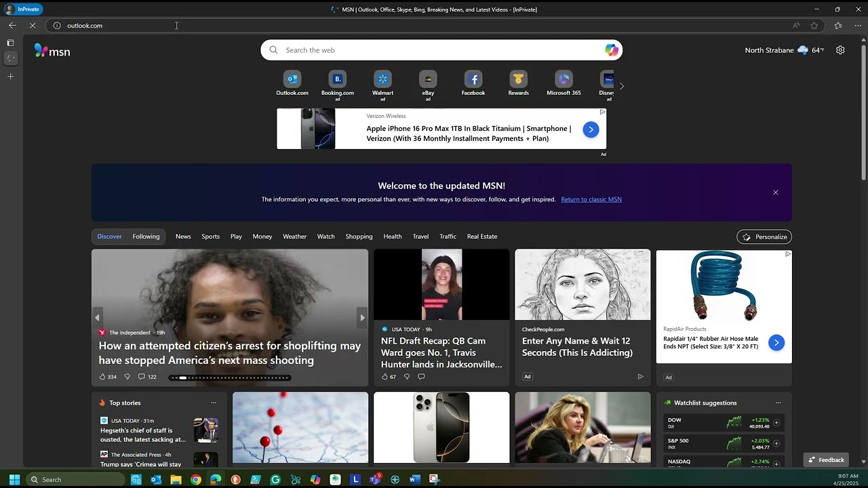This screenshot has width=868, height=488.
Task: Open the Walmart shortcut
Action: point(382,85)
